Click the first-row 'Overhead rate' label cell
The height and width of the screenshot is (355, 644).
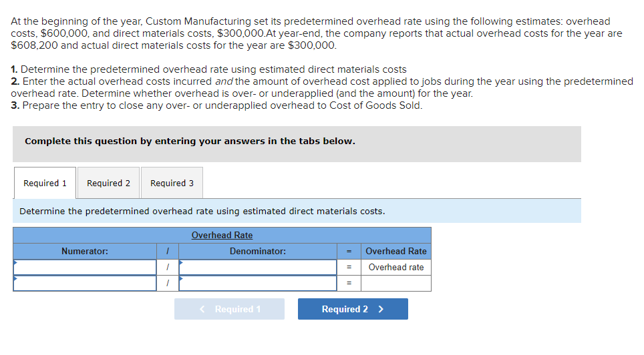tap(395, 267)
